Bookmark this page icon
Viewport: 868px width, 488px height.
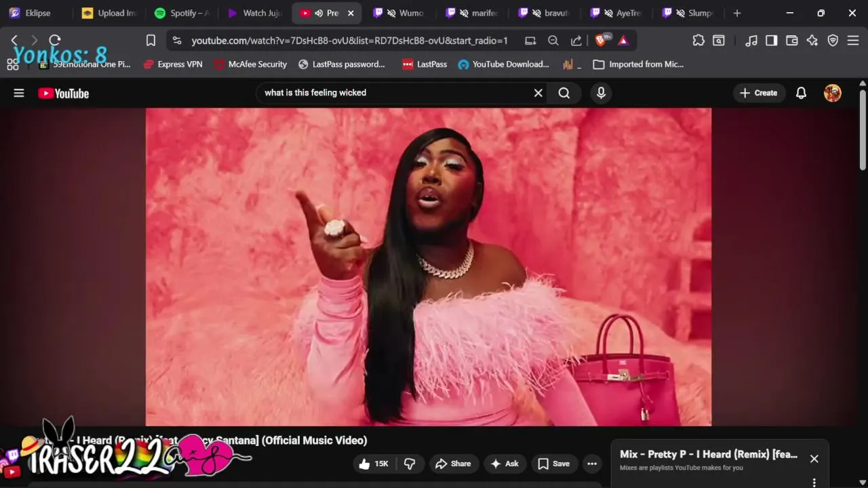tap(151, 41)
